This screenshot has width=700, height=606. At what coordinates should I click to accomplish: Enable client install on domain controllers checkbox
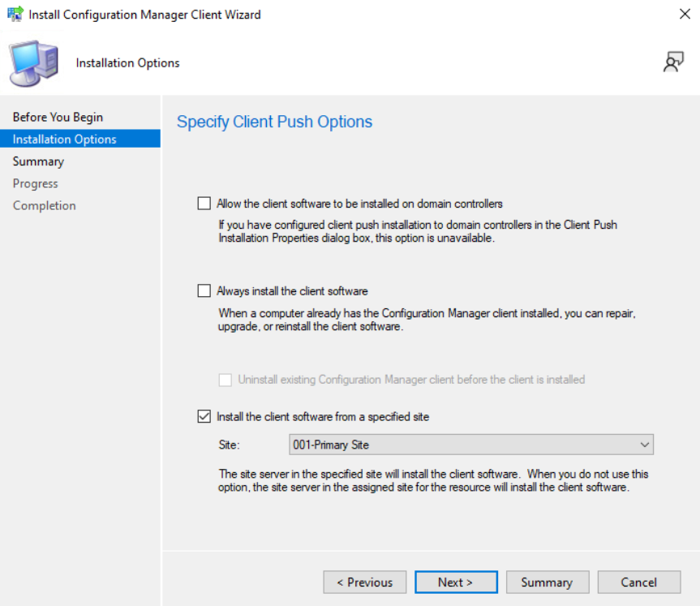pyautogui.click(x=204, y=203)
